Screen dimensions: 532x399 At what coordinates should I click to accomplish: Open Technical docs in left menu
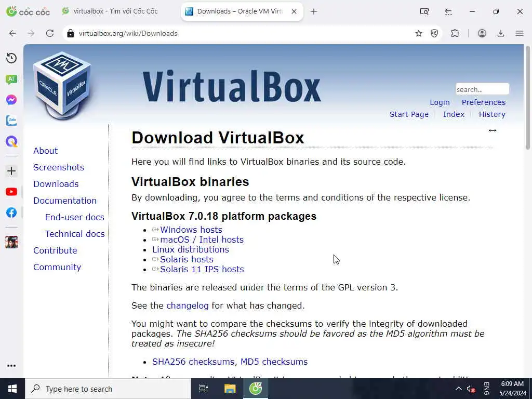coord(75,234)
